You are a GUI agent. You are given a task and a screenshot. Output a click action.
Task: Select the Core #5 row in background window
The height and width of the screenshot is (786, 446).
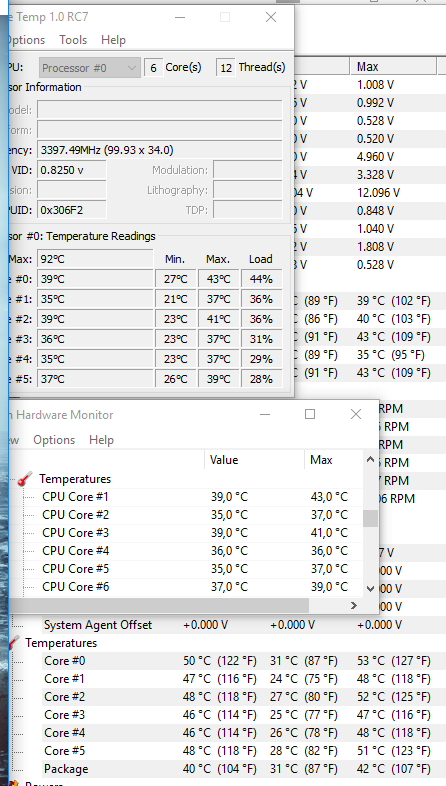pyautogui.click(x=244, y=751)
